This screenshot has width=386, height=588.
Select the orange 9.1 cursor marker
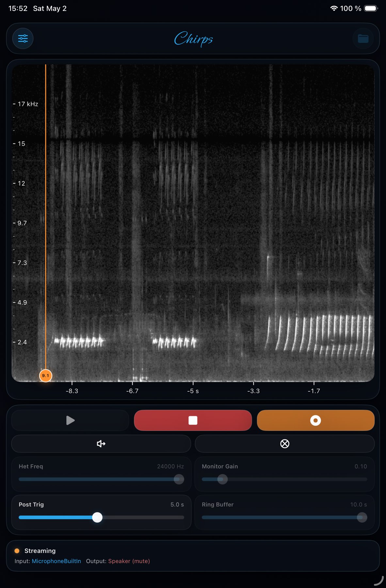[45, 376]
